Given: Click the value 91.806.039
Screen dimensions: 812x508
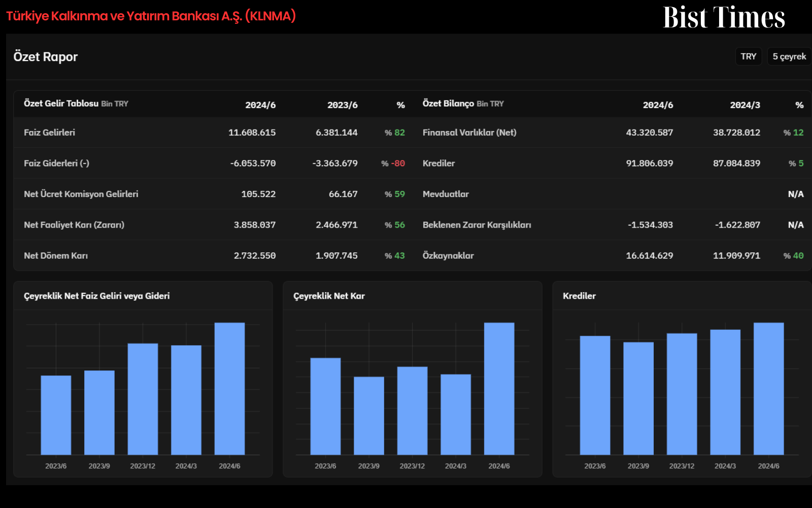Looking at the screenshot, I should pyautogui.click(x=649, y=163).
